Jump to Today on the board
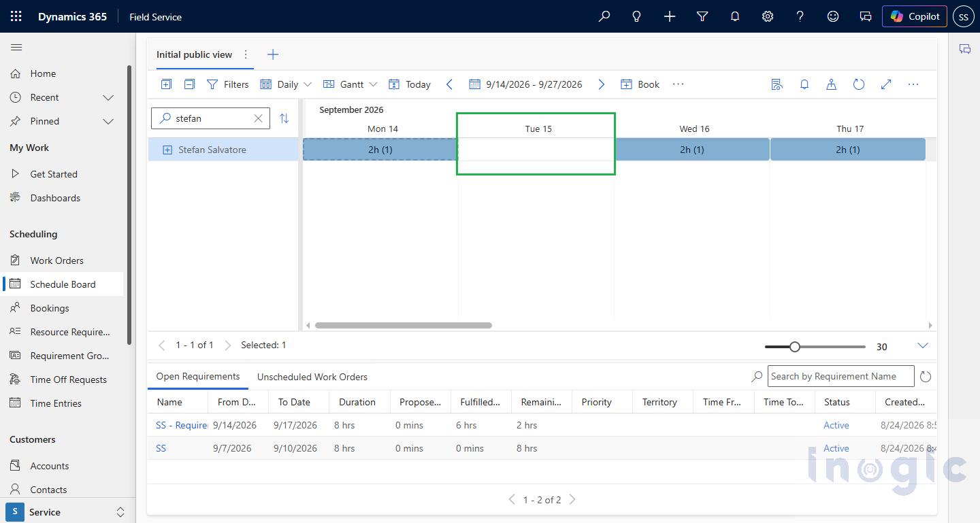 click(410, 84)
